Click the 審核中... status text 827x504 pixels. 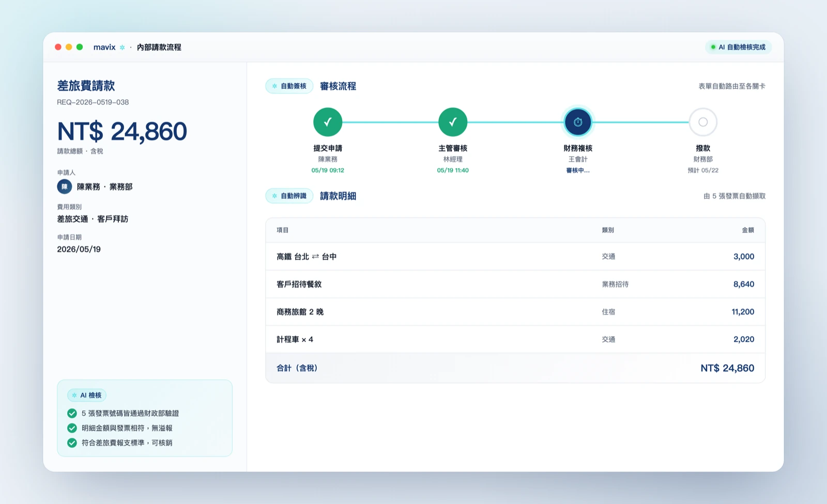point(578,170)
